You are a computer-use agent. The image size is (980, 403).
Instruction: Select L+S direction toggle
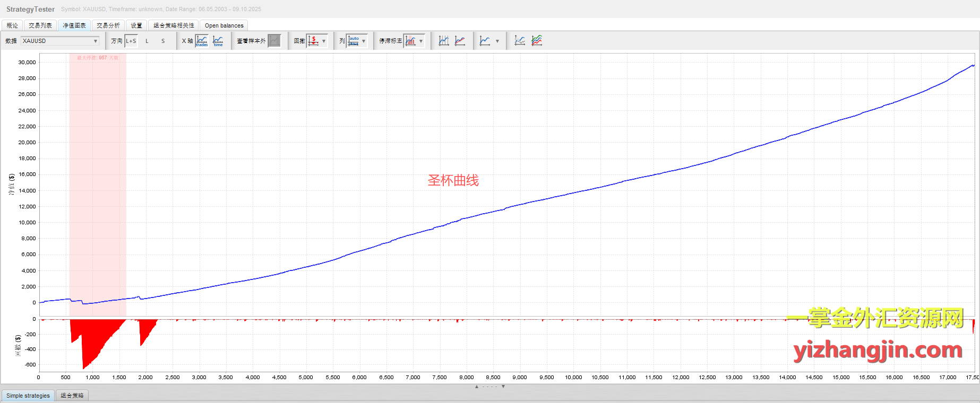[131, 41]
